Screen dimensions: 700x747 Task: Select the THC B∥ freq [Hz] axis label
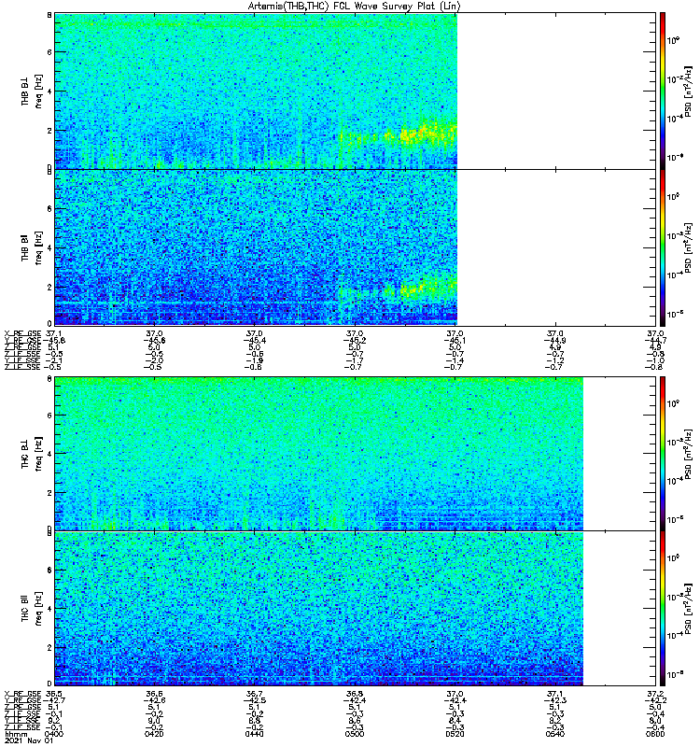click(32, 609)
